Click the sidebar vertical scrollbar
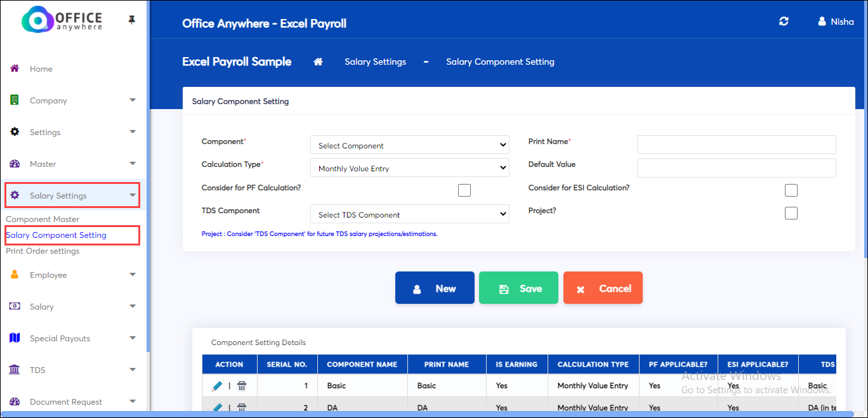This screenshot has width=868, height=418. point(148,176)
